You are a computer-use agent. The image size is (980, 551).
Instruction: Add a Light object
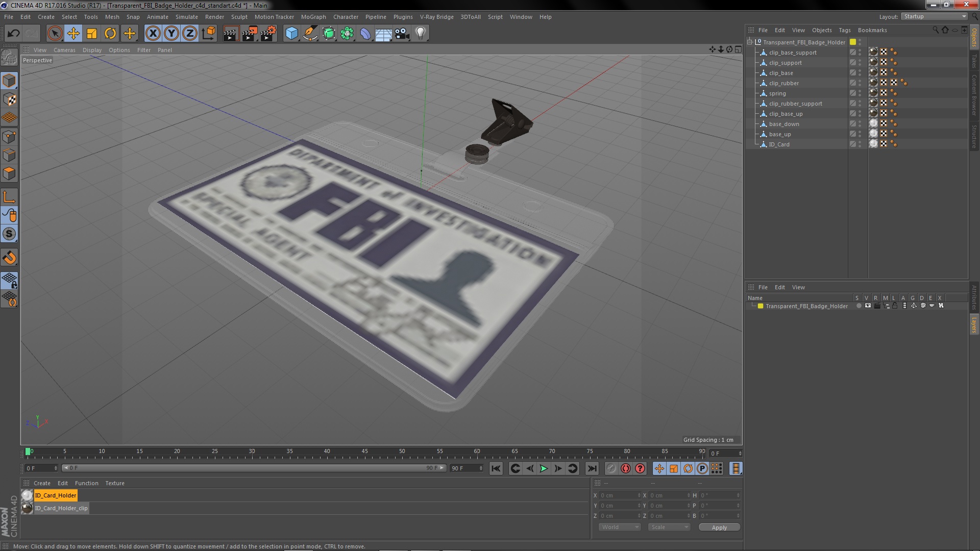point(421,34)
